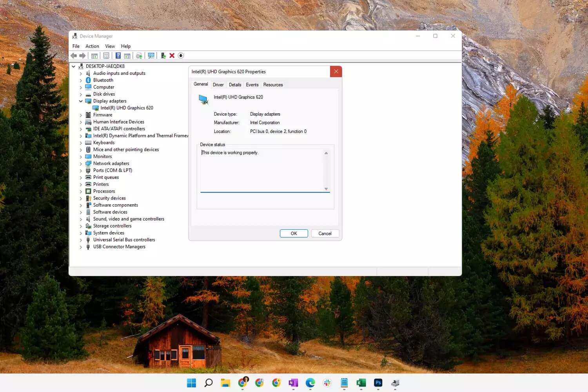Viewport: 588px width, 392px height.
Task: Open File Explorer from the taskbar
Action: pyautogui.click(x=225, y=383)
